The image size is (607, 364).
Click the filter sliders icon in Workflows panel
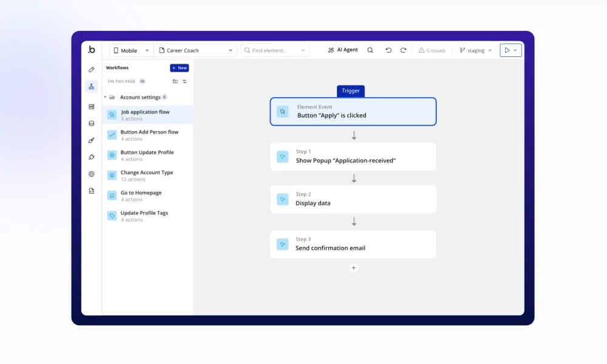tap(185, 81)
